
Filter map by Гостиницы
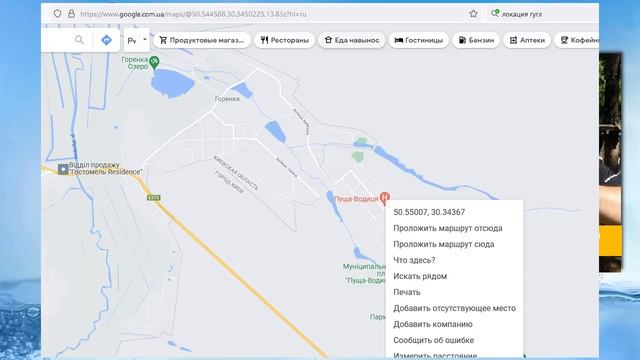point(418,40)
